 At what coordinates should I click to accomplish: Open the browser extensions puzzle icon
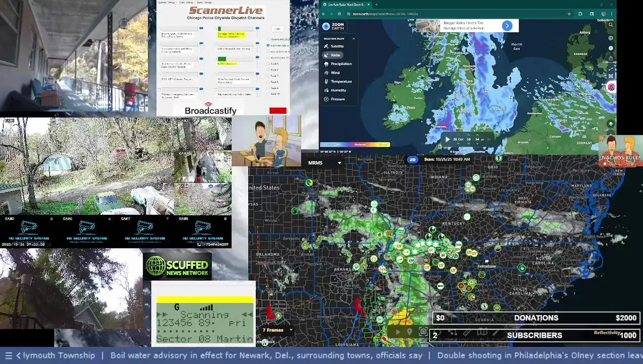[x=580, y=14]
